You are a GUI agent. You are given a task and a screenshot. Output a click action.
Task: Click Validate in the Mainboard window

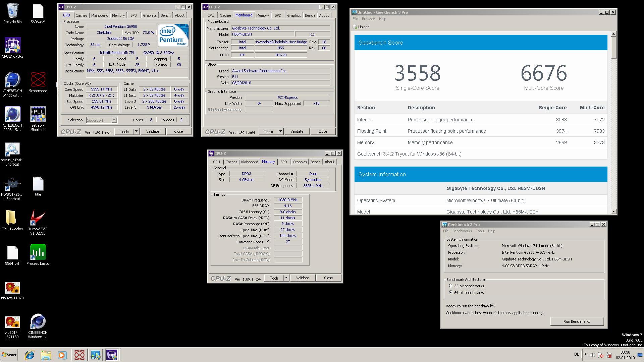pos(297,131)
